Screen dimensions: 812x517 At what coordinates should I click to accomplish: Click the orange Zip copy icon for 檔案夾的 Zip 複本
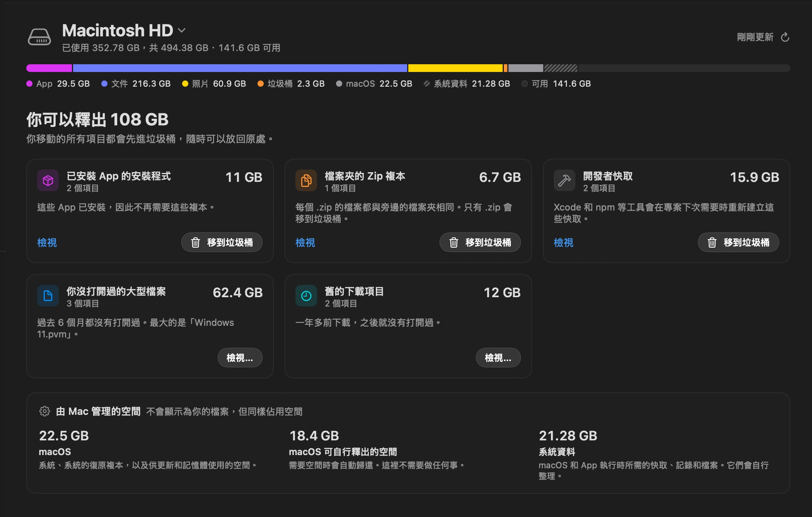pyautogui.click(x=306, y=180)
